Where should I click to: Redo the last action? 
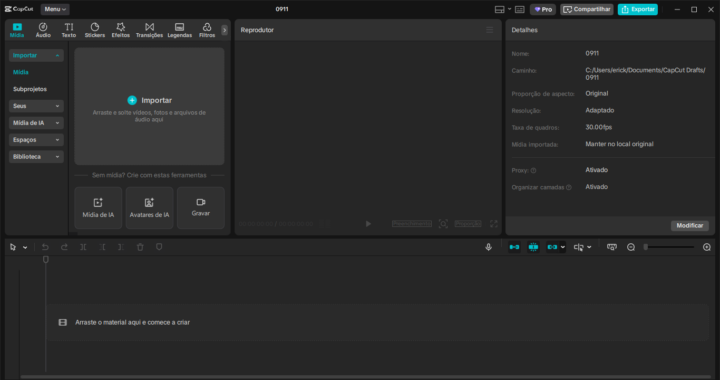tap(64, 247)
